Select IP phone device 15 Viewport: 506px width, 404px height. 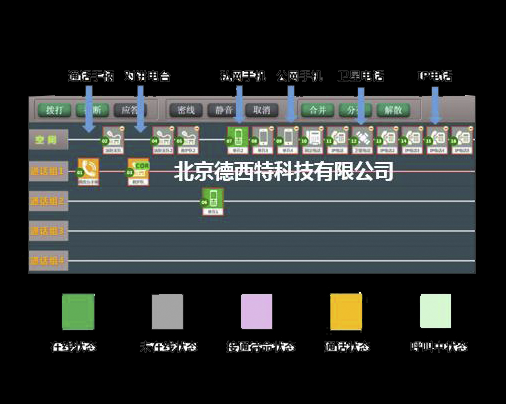click(437, 140)
